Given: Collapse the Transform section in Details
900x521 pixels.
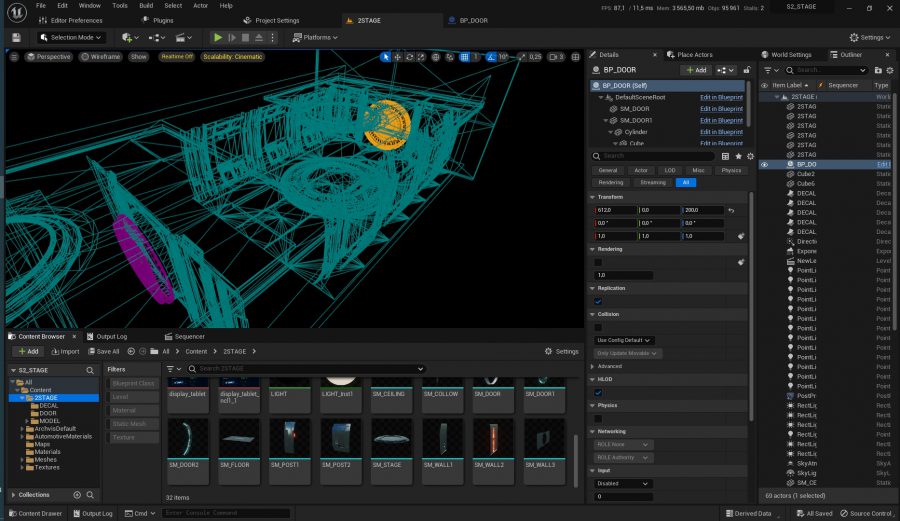Looking at the screenshot, I should [592, 197].
